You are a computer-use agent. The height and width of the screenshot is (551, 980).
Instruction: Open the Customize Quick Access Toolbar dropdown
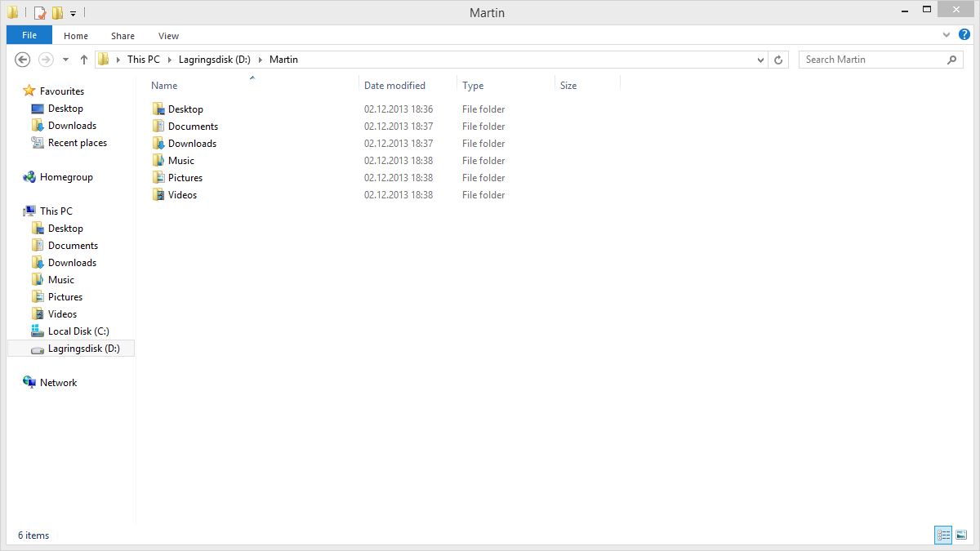click(73, 14)
